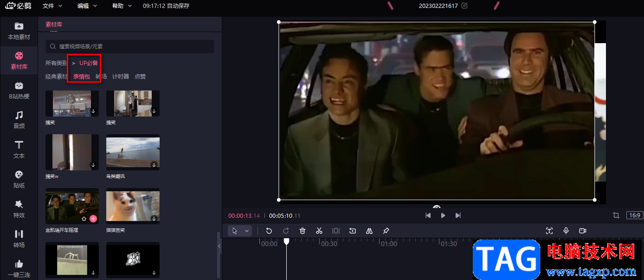This screenshot has width=644, height=280.
Task: Switch to the 转场 category tab
Action: (x=101, y=77)
